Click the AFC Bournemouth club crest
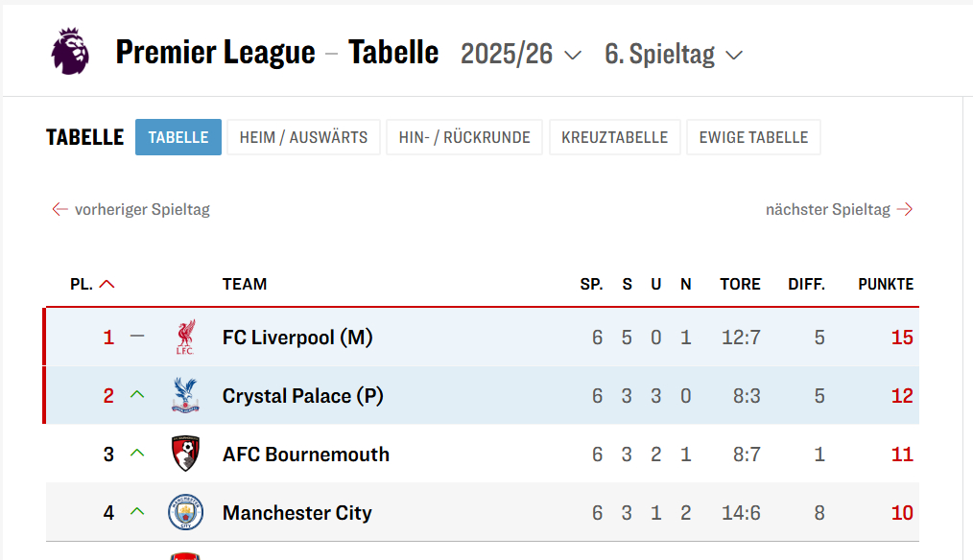This screenshot has height=560, width=973. pyautogui.click(x=185, y=455)
